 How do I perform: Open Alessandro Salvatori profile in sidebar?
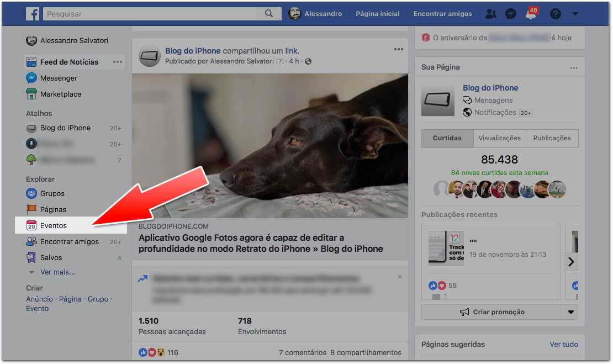(x=67, y=40)
